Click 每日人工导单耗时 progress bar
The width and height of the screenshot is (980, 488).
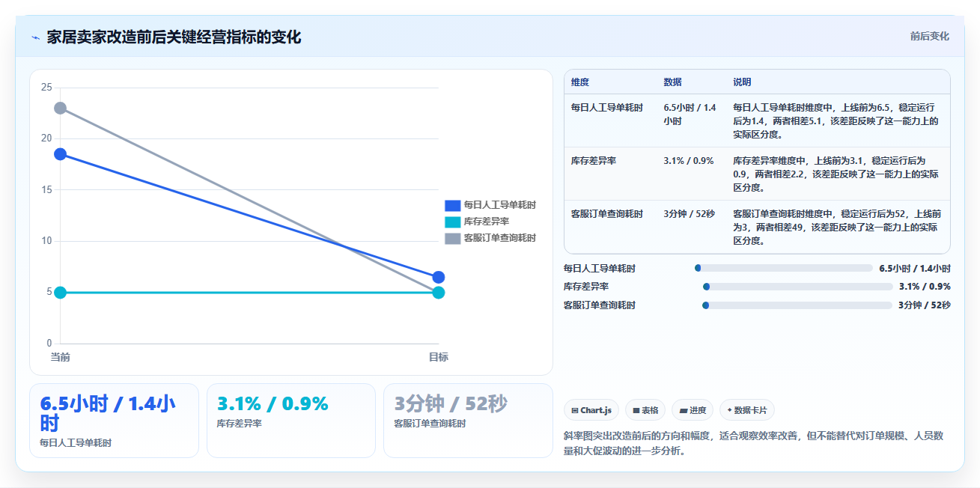coord(784,268)
